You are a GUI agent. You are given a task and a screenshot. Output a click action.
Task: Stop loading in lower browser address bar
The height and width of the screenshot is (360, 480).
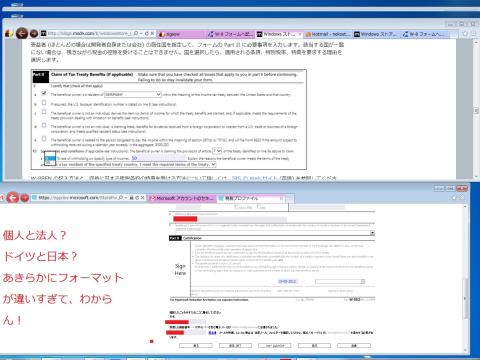point(142,198)
